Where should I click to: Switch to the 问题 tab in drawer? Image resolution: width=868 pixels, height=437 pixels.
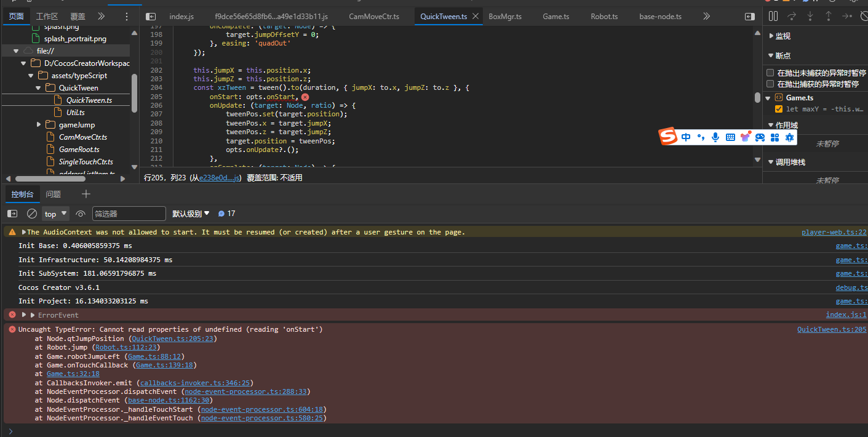pyautogui.click(x=54, y=194)
